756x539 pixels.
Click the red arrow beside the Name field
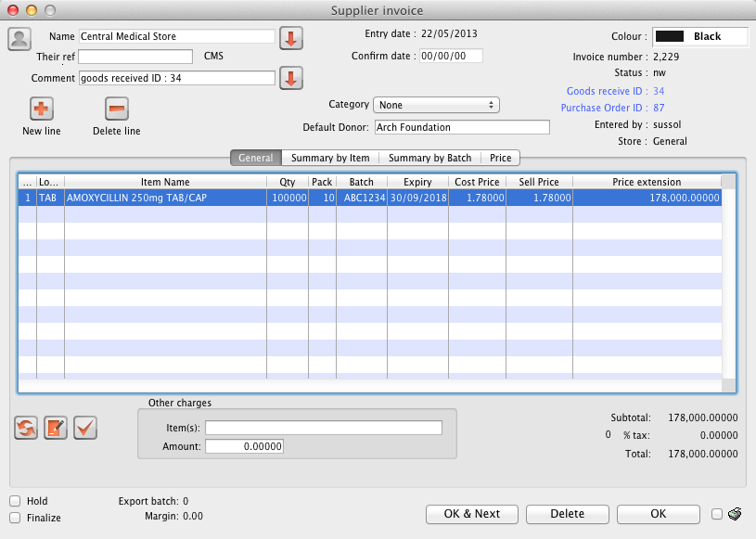[291, 38]
